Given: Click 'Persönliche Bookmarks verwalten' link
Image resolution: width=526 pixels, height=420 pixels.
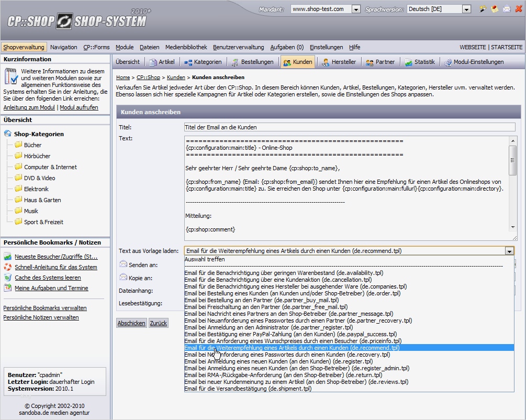Looking at the screenshot, I should coord(45,308).
